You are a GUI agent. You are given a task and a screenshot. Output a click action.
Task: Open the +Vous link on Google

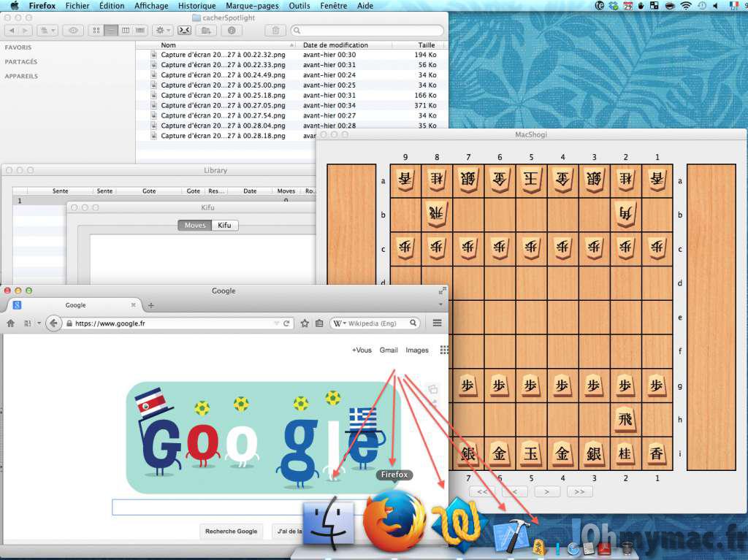pos(362,350)
